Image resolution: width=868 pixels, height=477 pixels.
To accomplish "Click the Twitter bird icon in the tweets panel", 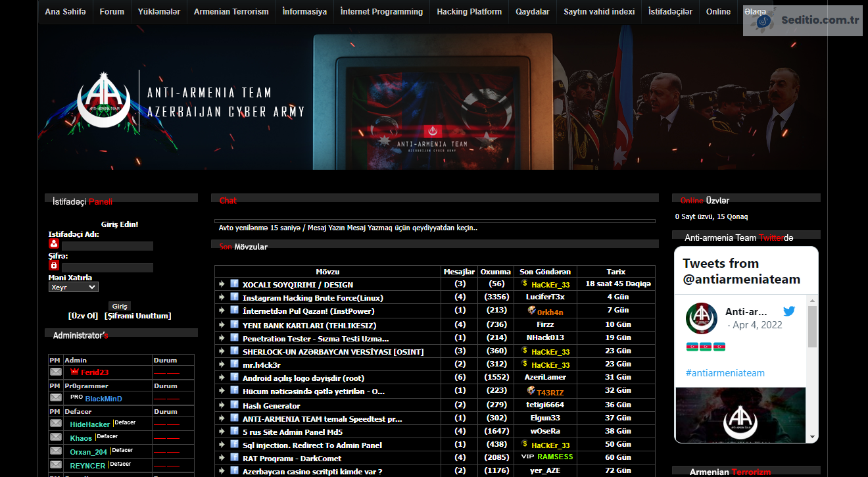I will [x=789, y=311].
